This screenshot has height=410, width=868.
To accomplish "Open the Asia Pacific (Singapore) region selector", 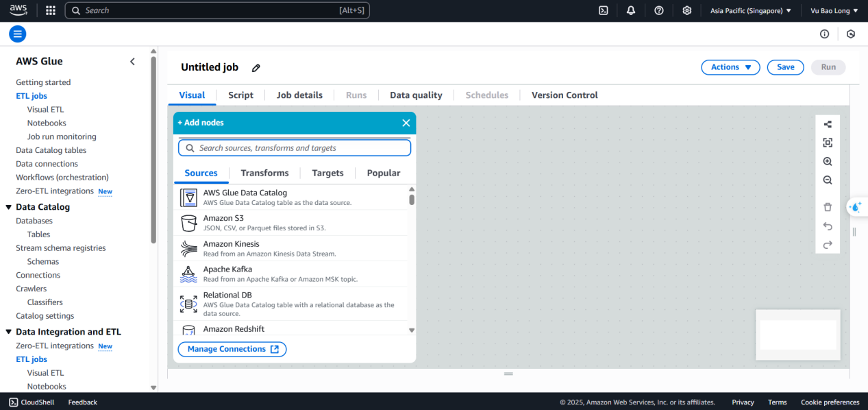I will point(750,10).
